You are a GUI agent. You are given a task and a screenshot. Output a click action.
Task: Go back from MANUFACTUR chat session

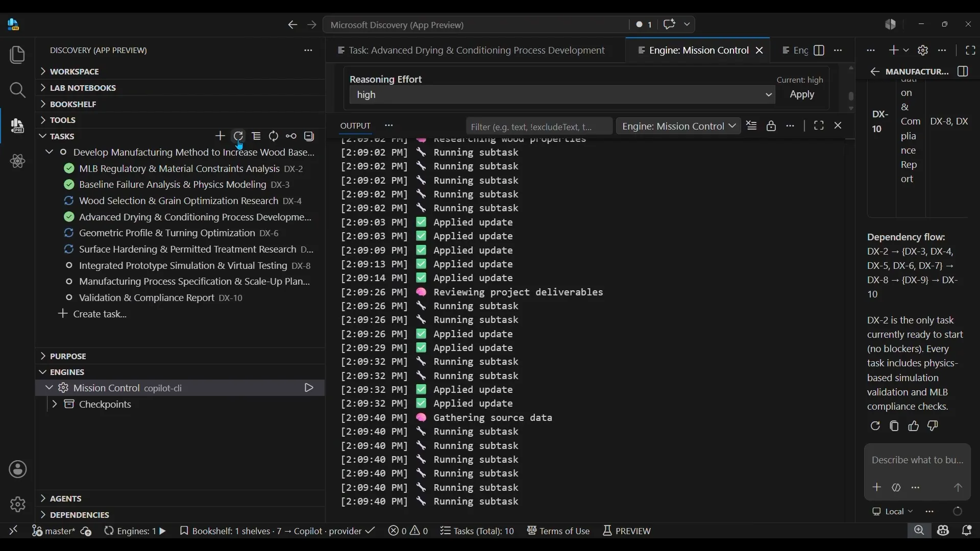875,72
